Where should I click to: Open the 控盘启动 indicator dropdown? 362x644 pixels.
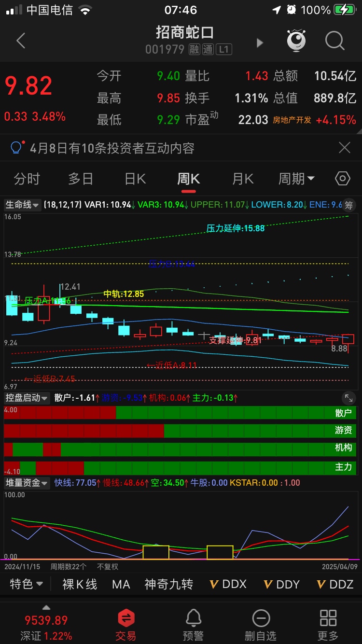click(27, 398)
